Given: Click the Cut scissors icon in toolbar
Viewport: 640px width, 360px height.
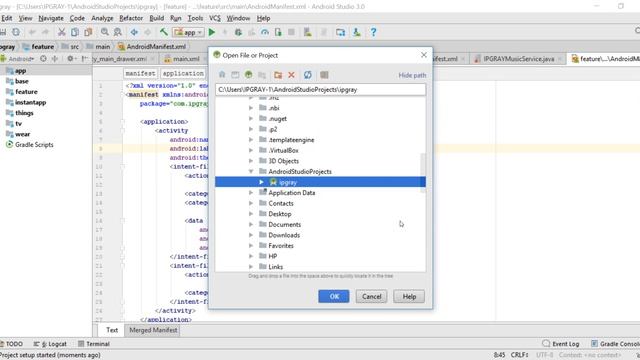Looking at the screenshot, I should tap(62, 32).
